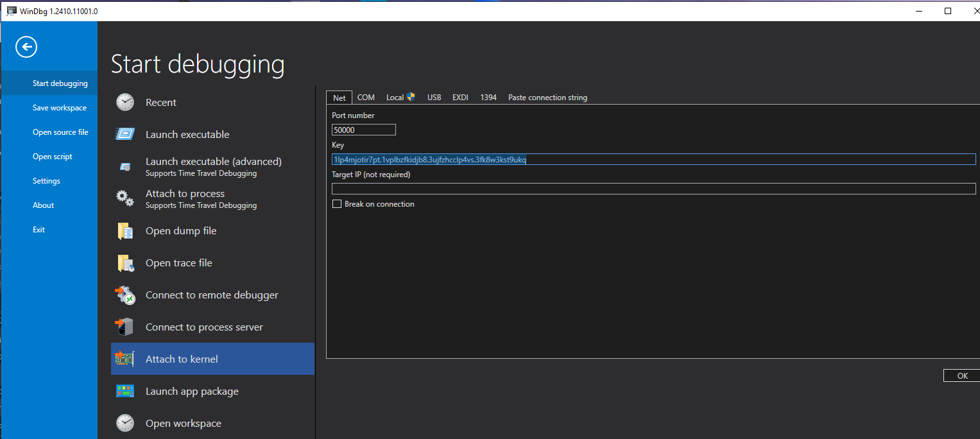Switch to the EXDI tab
This screenshot has width=980, height=439.
460,98
